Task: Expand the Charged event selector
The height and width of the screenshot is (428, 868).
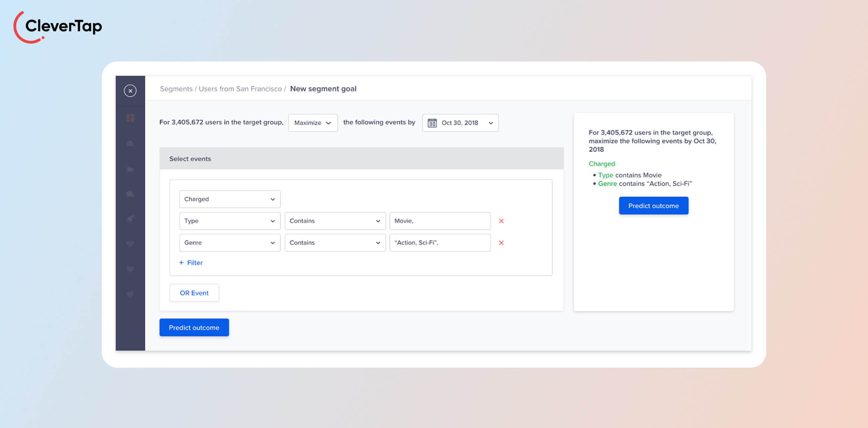Action: point(229,199)
